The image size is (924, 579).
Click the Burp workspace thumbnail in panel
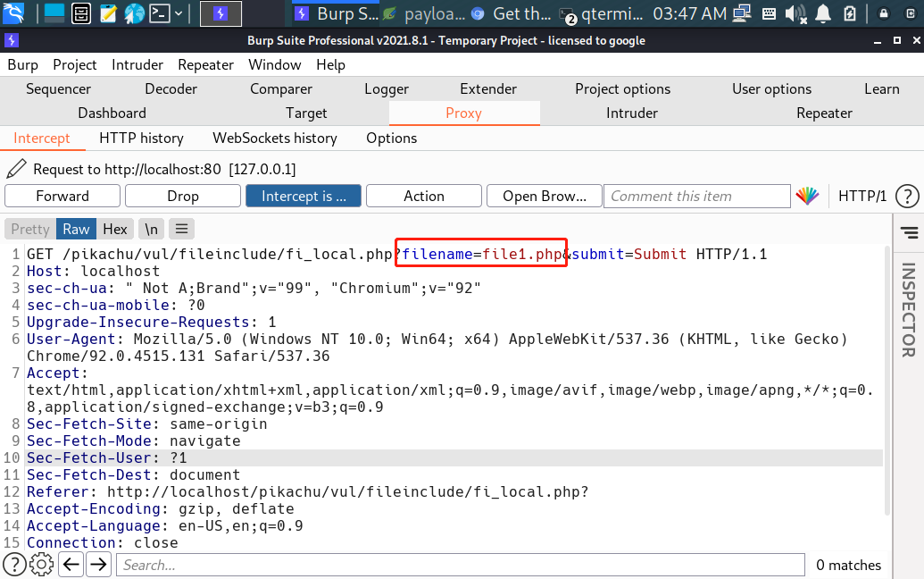click(x=221, y=13)
